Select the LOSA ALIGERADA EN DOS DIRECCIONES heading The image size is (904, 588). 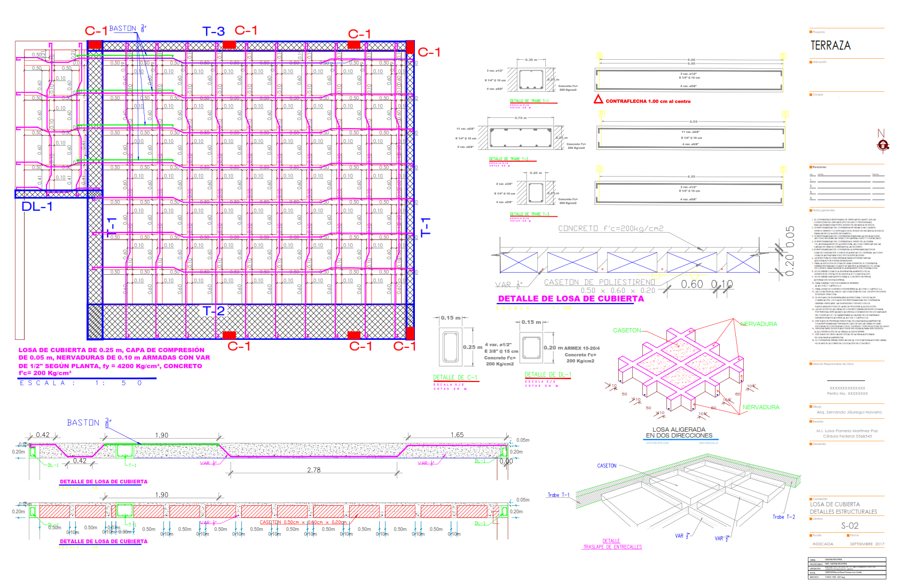coord(679,432)
